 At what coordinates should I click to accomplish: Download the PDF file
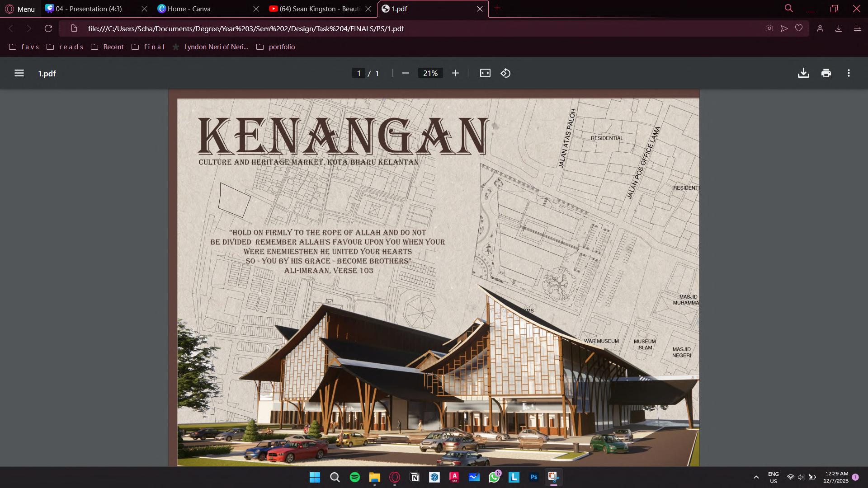[803, 73]
